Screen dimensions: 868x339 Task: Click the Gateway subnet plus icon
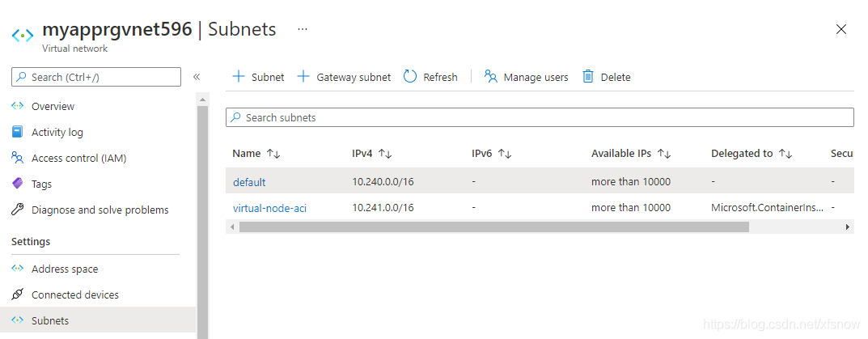click(303, 76)
